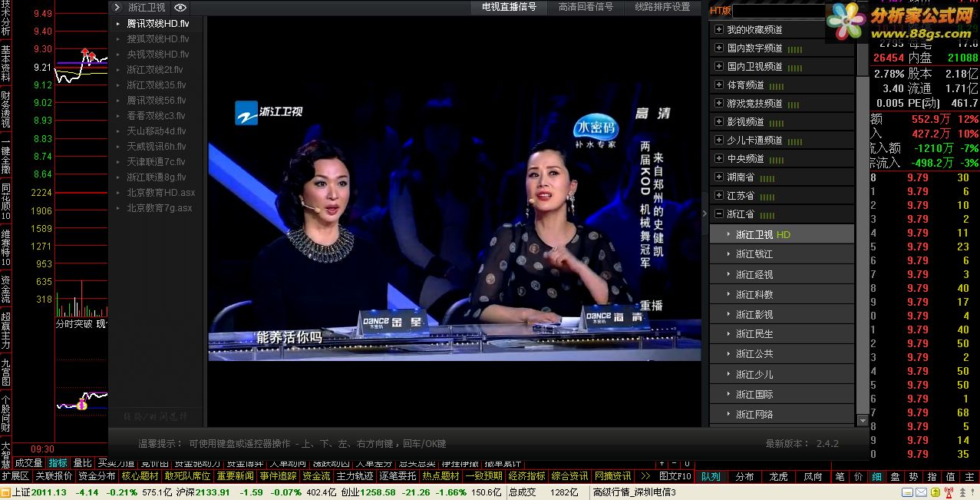This screenshot has width=980, height=500.
Task: Select the 浙江经视 channel
Action: click(x=781, y=274)
